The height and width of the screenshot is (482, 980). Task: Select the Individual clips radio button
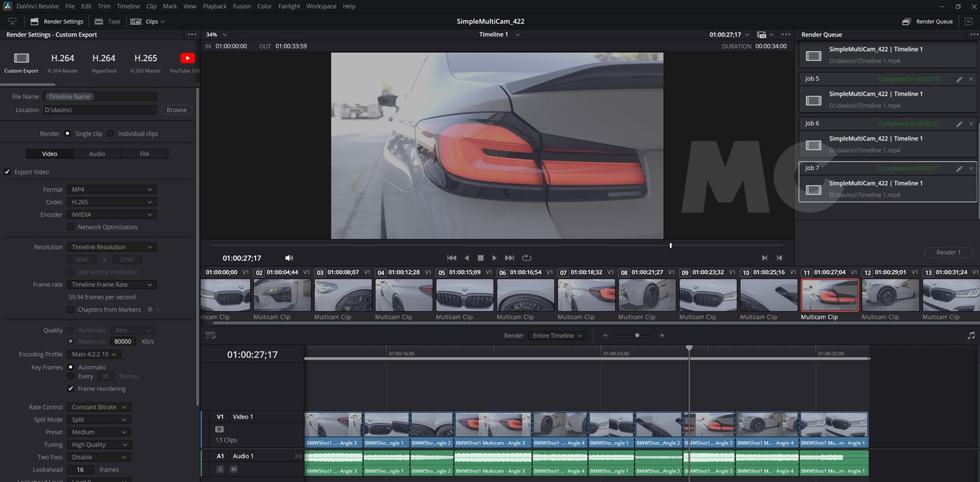[x=110, y=133]
